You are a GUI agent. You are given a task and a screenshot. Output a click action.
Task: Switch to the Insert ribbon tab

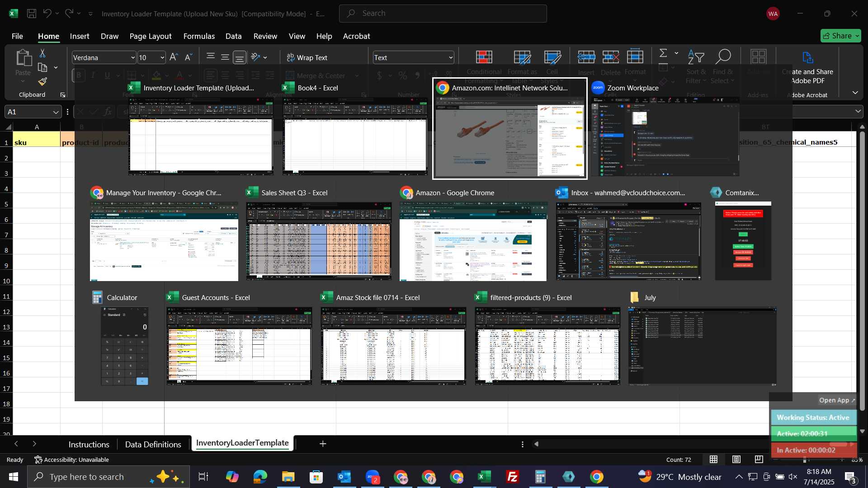coord(80,36)
